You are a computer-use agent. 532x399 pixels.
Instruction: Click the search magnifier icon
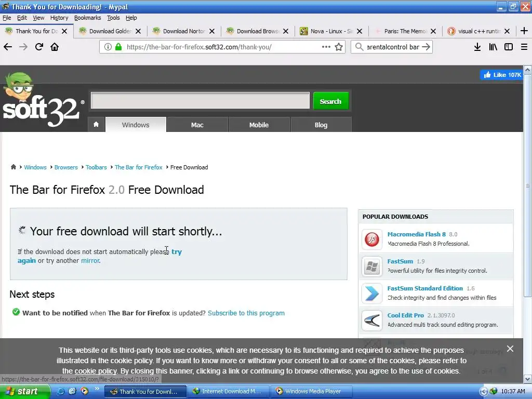pyautogui.click(x=360, y=47)
